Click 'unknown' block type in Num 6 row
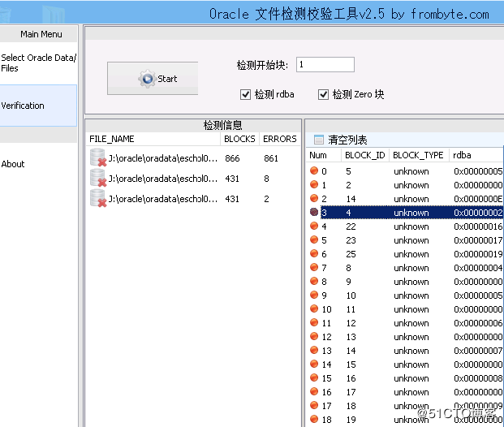The height and width of the screenshot is (427, 504). pos(411,254)
